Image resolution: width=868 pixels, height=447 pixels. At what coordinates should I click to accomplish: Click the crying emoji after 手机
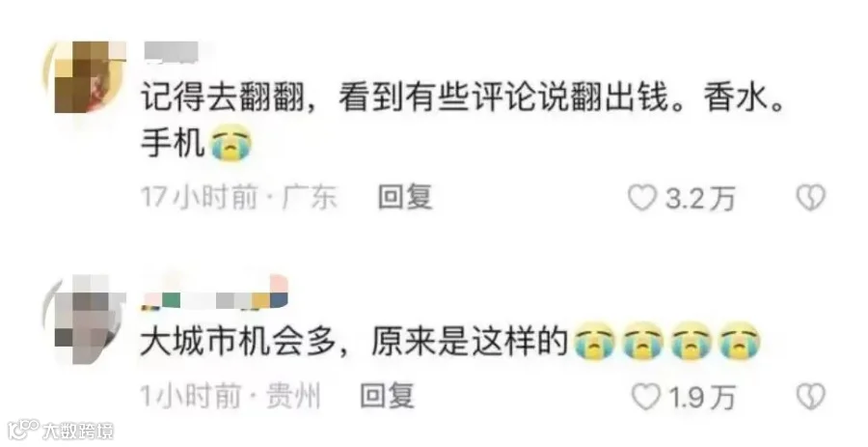[x=231, y=144]
